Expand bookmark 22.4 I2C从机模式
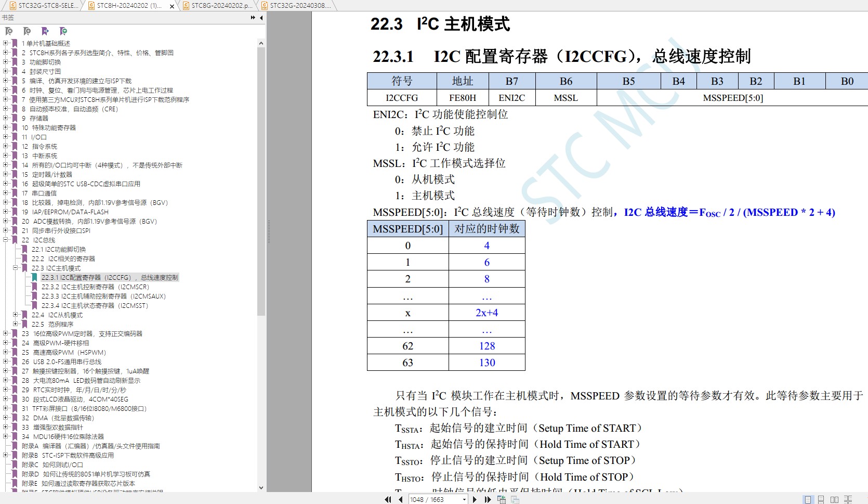The height and width of the screenshot is (504, 868). (x=16, y=315)
